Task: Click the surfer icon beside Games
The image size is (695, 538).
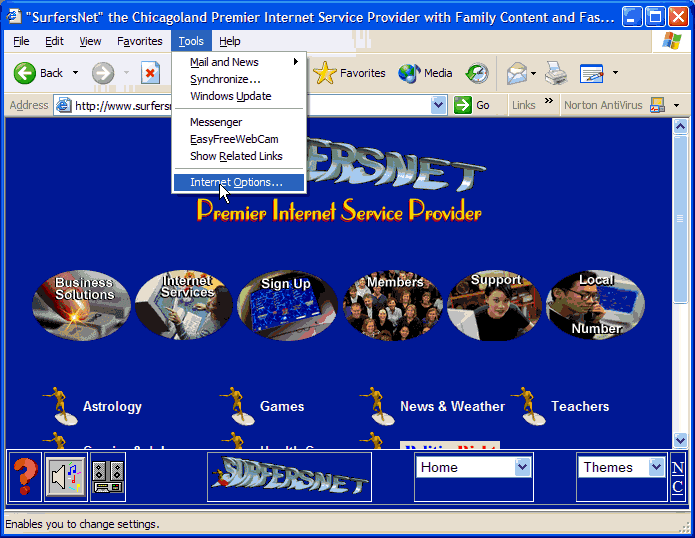Action: (x=237, y=406)
